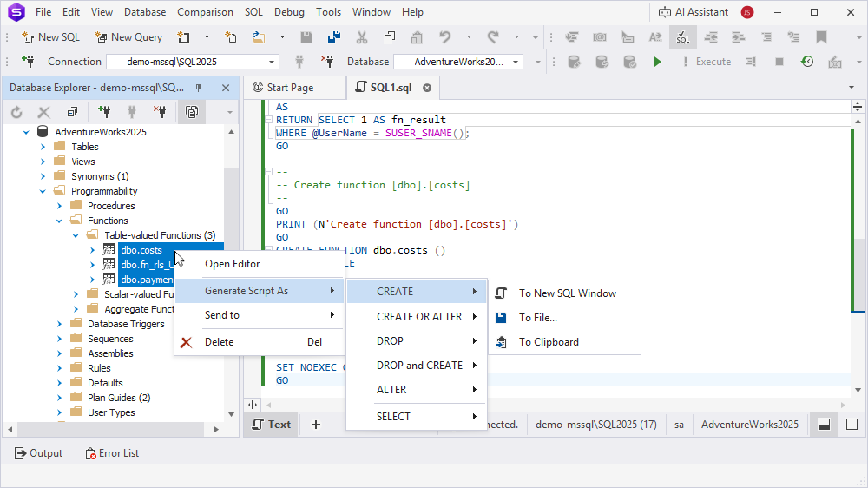The height and width of the screenshot is (488, 868).
Task: Click the Copy icon in main toolbar
Action: click(389, 37)
